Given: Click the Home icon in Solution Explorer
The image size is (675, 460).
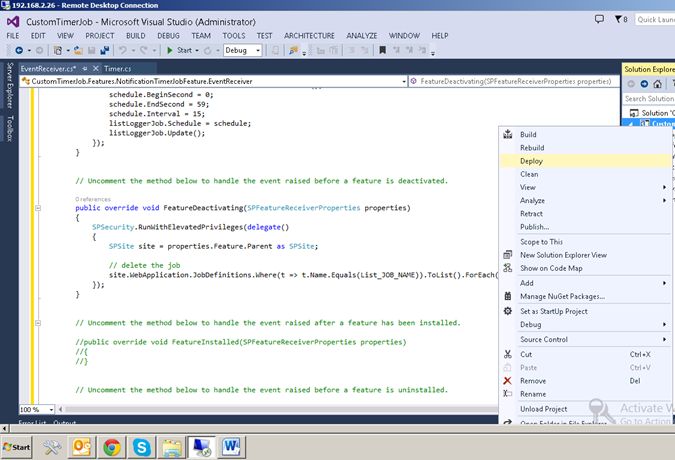Looking at the screenshot, I should click(658, 84).
